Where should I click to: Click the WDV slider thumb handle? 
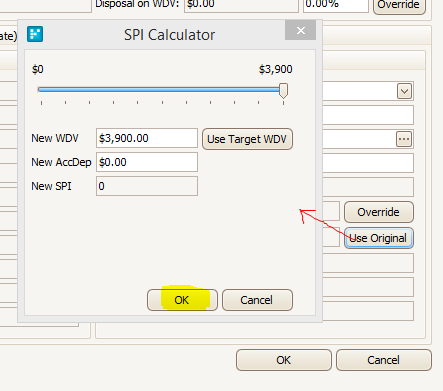[283, 91]
